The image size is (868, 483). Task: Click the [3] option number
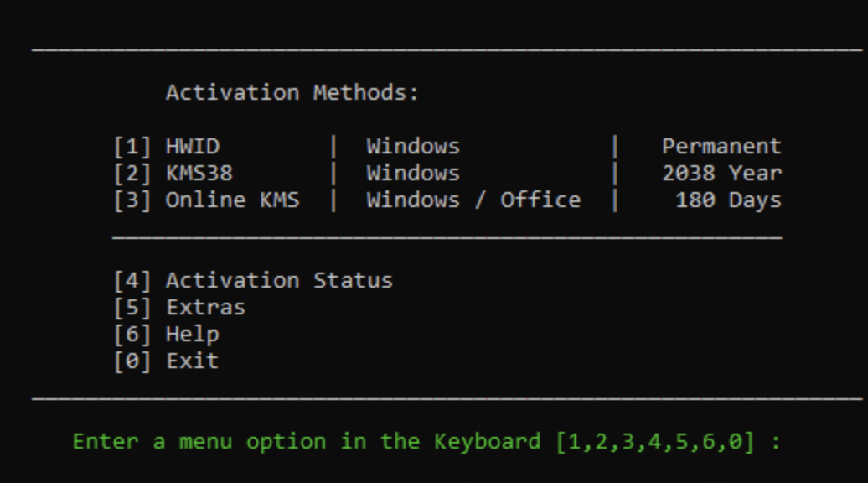[x=132, y=200]
